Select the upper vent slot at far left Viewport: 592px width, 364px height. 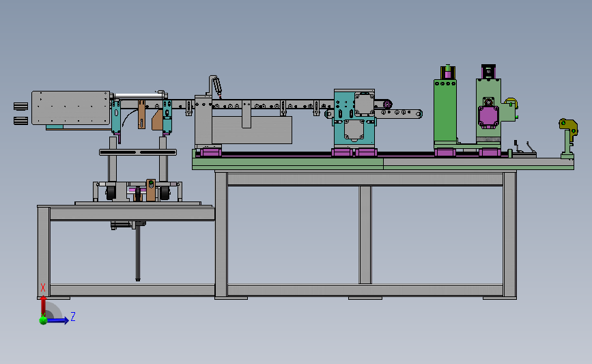[20, 107]
